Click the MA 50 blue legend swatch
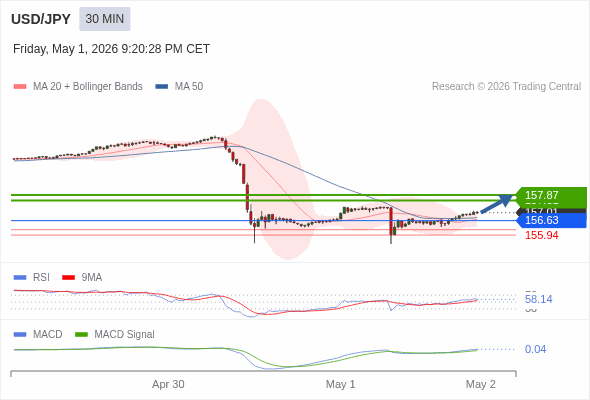This screenshot has width=590, height=400. pyautogui.click(x=162, y=87)
